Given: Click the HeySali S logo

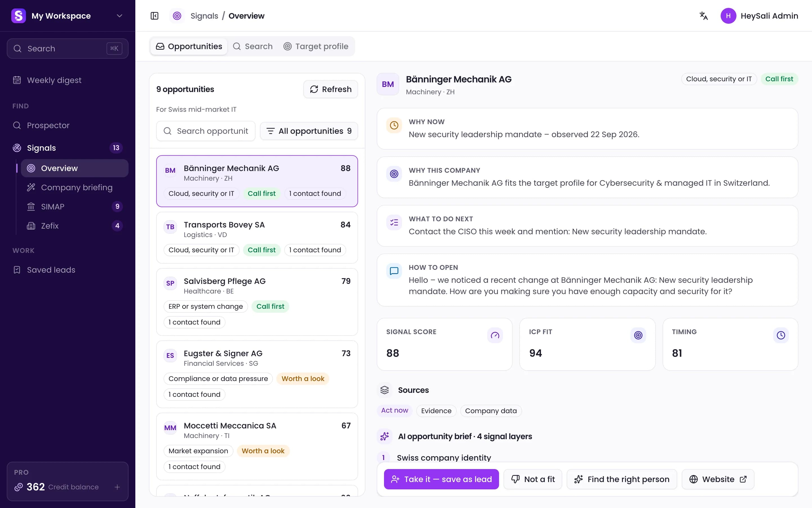Looking at the screenshot, I should (x=18, y=16).
